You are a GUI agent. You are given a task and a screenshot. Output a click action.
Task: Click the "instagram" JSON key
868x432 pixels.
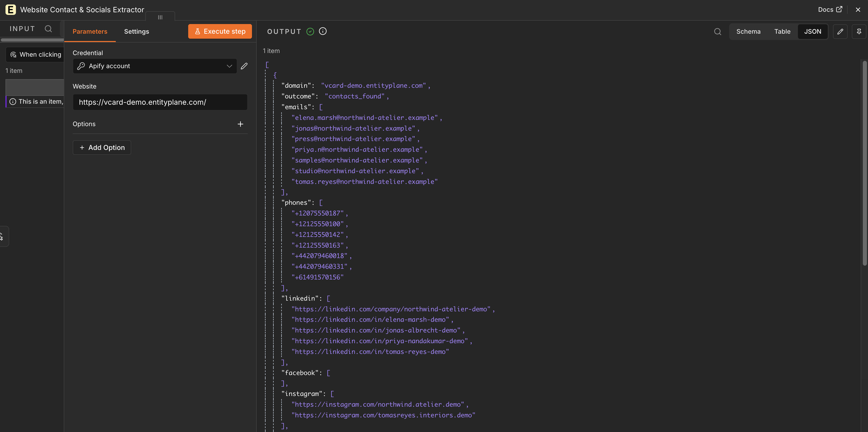(301, 394)
